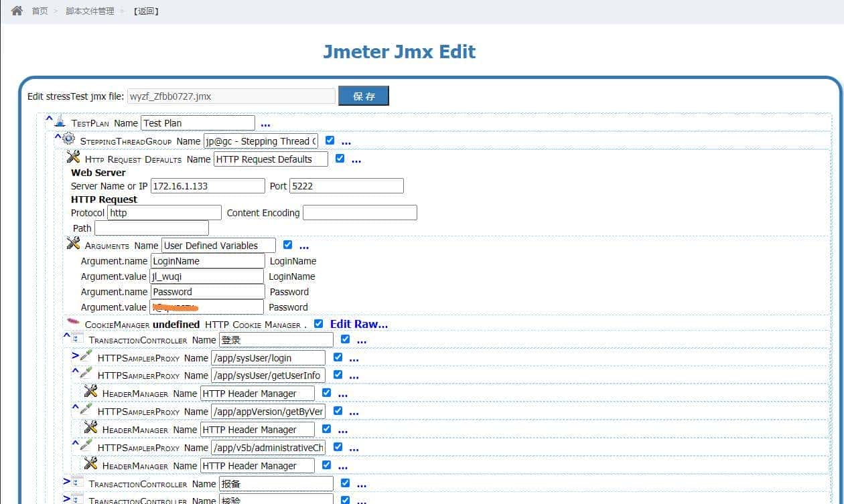Click the 保存 save button
Screen dimensions: 844x504
363,96
